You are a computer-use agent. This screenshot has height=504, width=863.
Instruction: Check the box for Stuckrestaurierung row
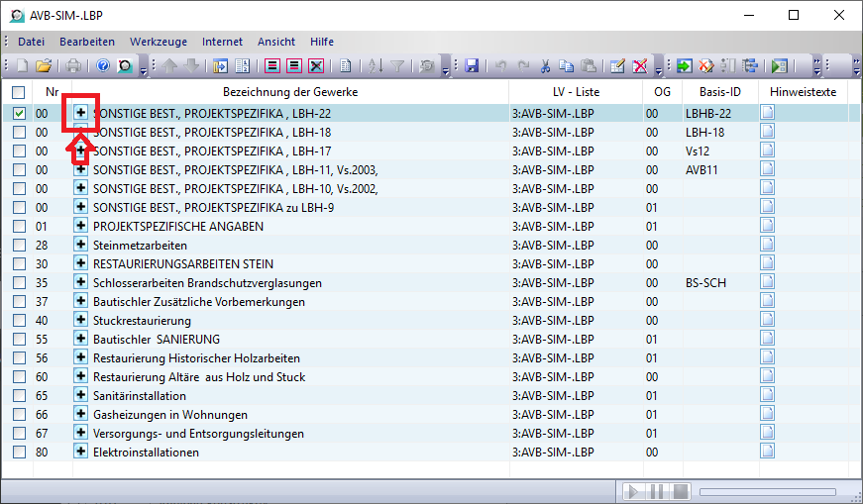click(20, 321)
